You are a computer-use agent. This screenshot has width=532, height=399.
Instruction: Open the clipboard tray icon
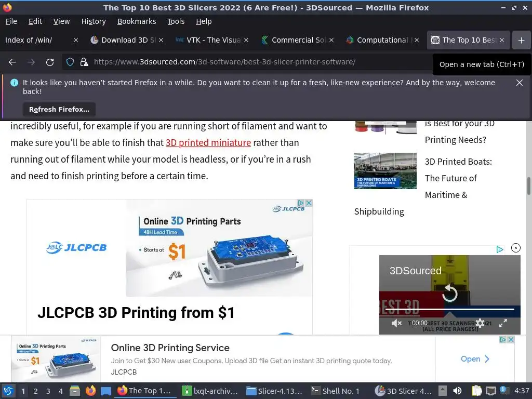(x=477, y=391)
